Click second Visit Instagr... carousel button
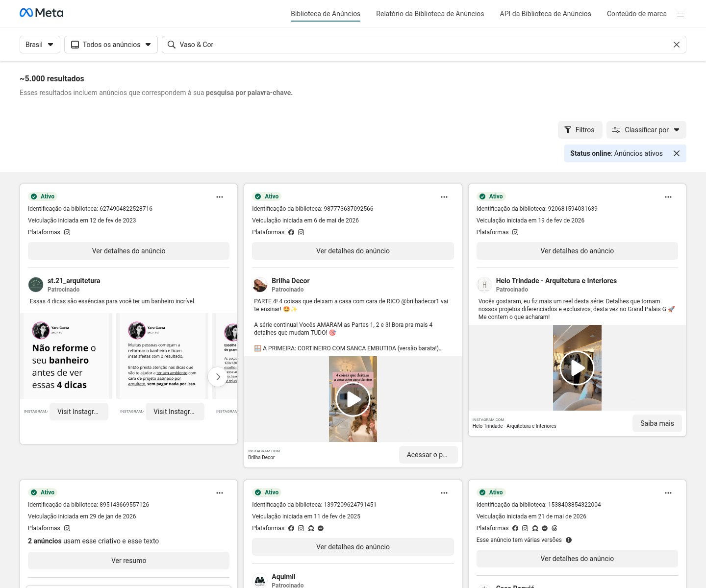706x588 pixels. (175, 412)
